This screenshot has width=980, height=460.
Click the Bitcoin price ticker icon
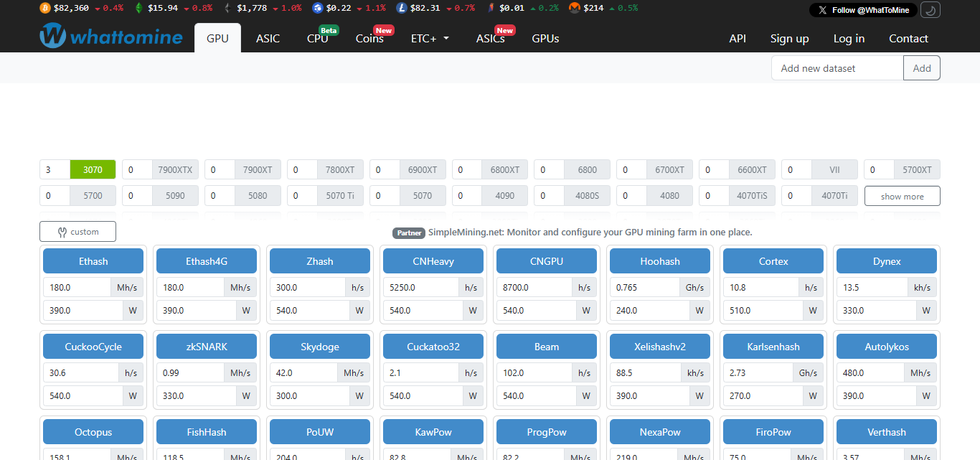point(44,9)
